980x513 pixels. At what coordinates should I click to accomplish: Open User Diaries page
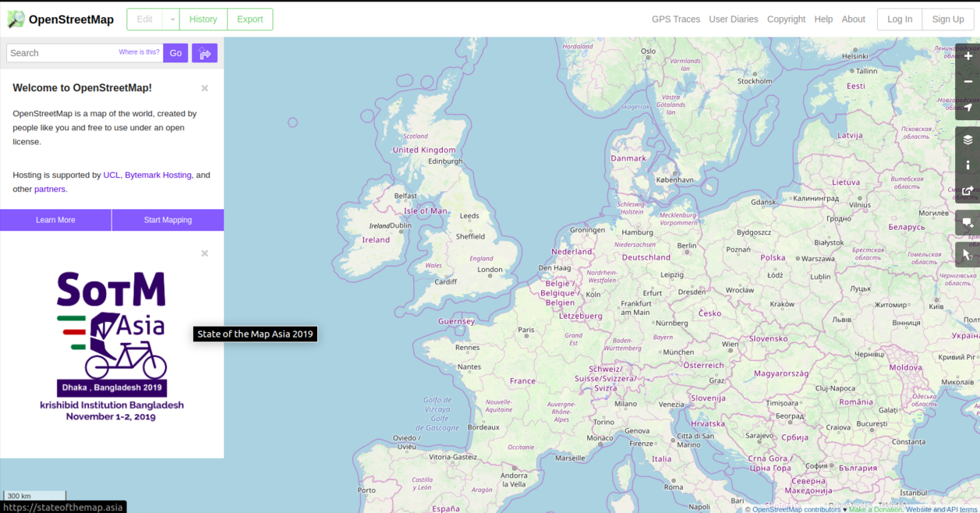tap(734, 19)
